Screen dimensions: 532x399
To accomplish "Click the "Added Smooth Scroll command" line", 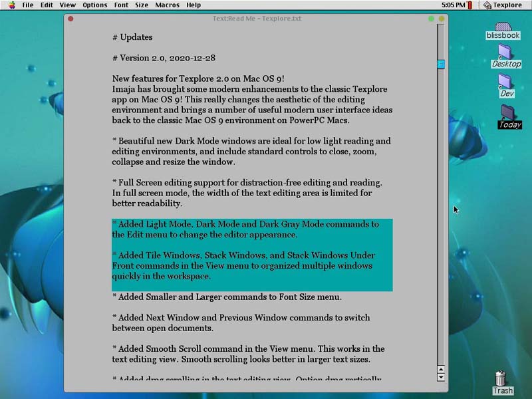I will coord(248,348).
